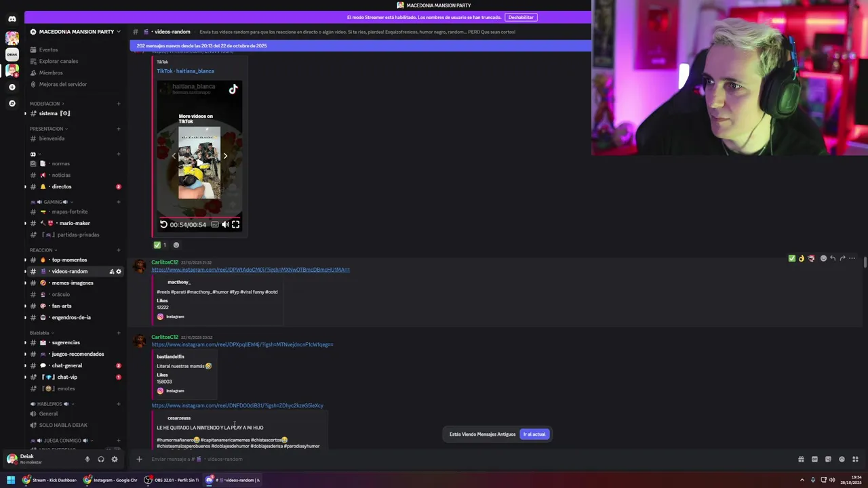
Task: Click the add a server plus icon
Action: pyautogui.click(x=12, y=87)
